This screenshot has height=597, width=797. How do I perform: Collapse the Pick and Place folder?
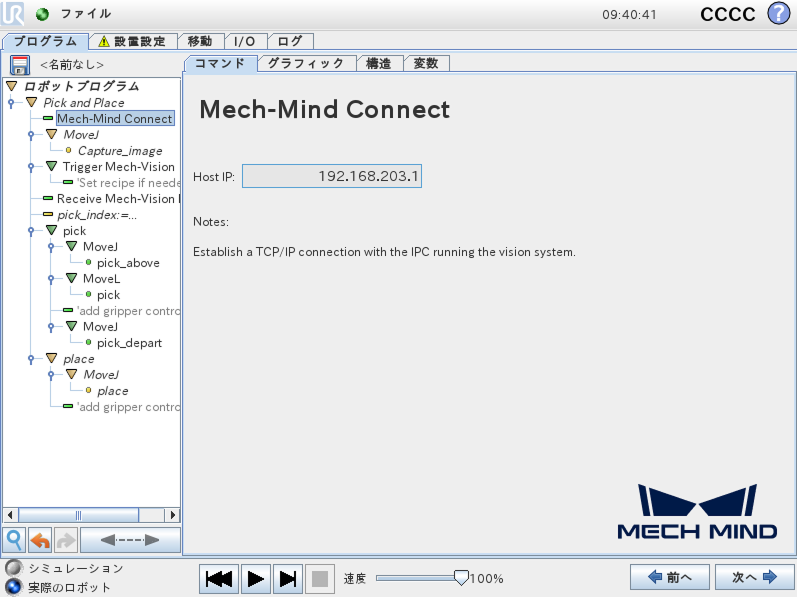(x=32, y=102)
